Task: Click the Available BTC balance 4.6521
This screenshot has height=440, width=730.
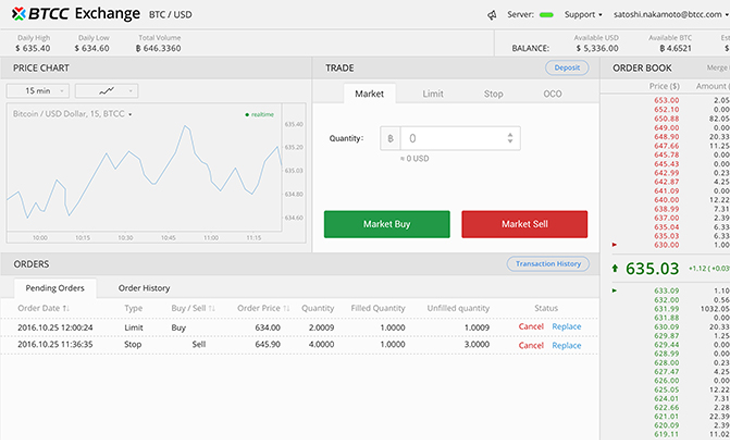Action: point(676,48)
